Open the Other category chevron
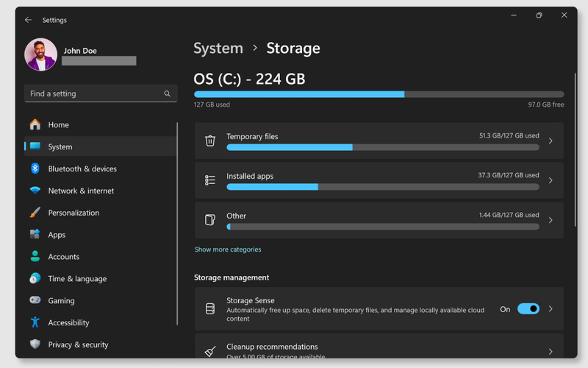Viewport: 588px width, 368px height. point(551,220)
